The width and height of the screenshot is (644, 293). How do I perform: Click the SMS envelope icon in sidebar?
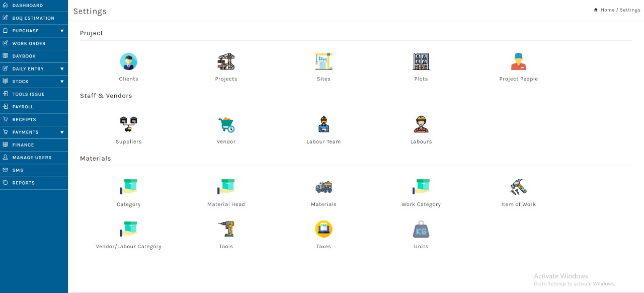[5, 170]
